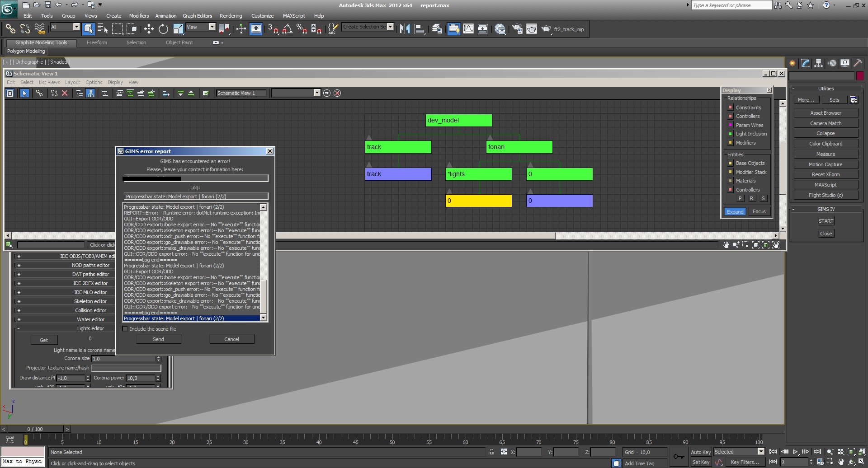Click the time slider at 0 / 100
The height and width of the screenshot is (468, 868).
pyautogui.click(x=35, y=429)
